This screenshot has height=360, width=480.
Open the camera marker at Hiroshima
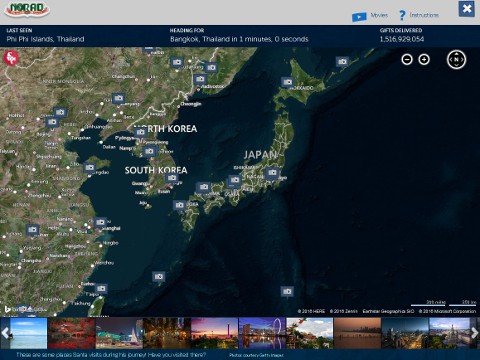203,187
